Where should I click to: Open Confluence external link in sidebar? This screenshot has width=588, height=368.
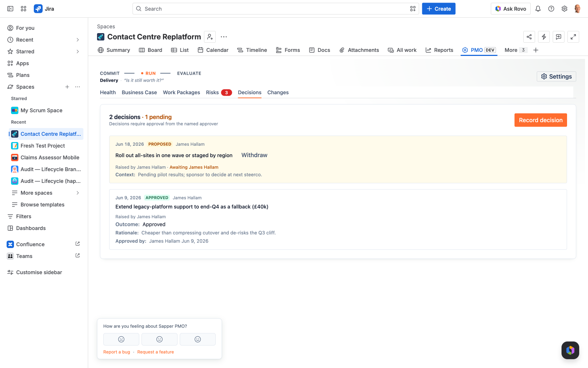click(x=78, y=244)
